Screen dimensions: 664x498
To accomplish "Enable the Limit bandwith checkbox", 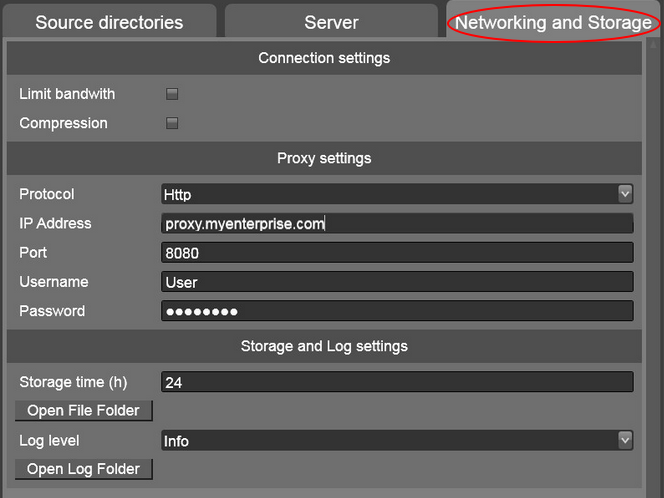I will coord(172,94).
